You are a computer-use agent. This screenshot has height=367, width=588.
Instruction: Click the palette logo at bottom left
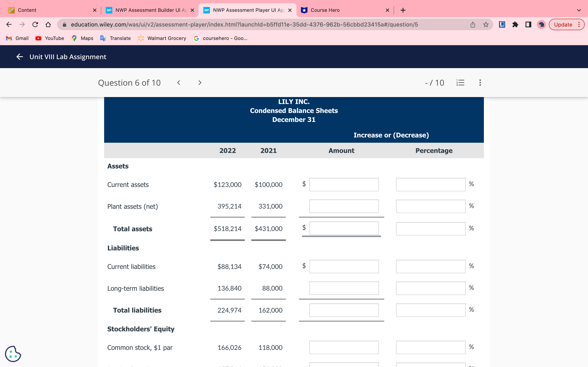coord(13,354)
